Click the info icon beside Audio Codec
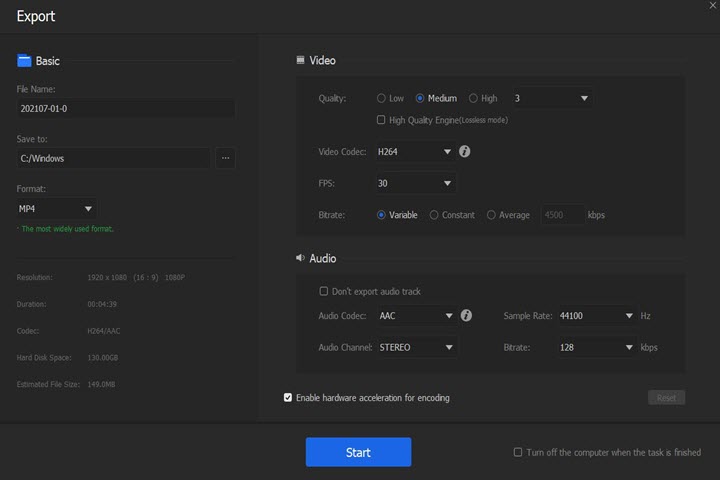Screen dimensions: 720x480 (x=466, y=316)
